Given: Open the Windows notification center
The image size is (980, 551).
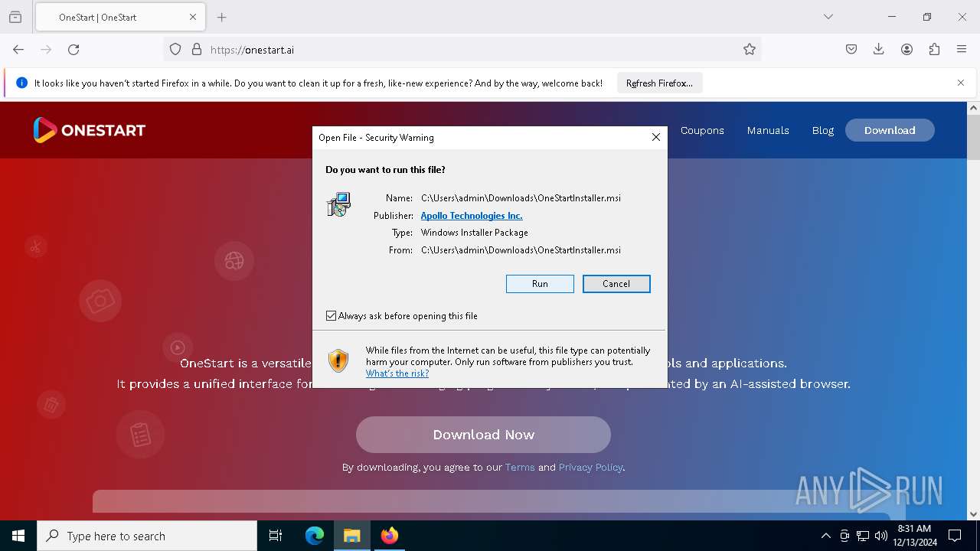Looking at the screenshot, I should click(955, 536).
